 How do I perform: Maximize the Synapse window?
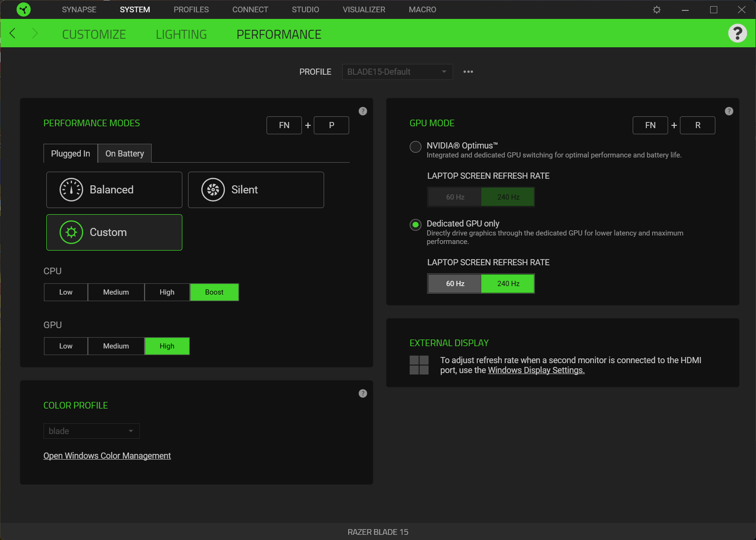click(713, 9)
